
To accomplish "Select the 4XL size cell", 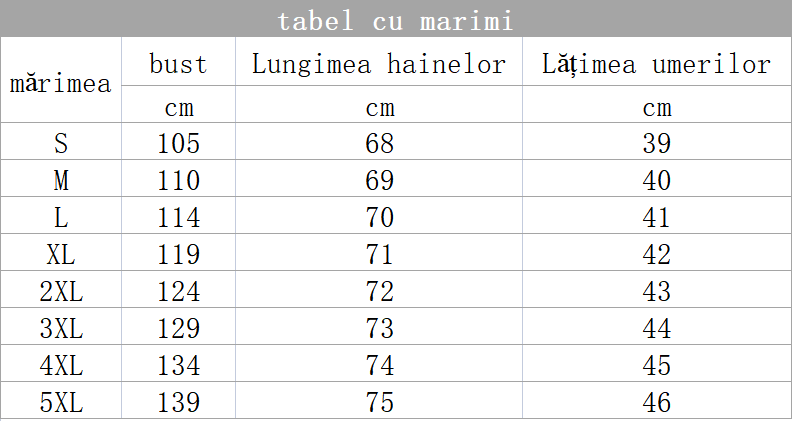I will pyautogui.click(x=61, y=365).
